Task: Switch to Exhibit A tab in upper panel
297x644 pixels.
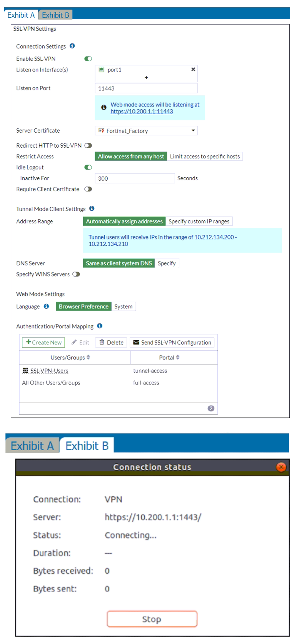Action: point(21,15)
